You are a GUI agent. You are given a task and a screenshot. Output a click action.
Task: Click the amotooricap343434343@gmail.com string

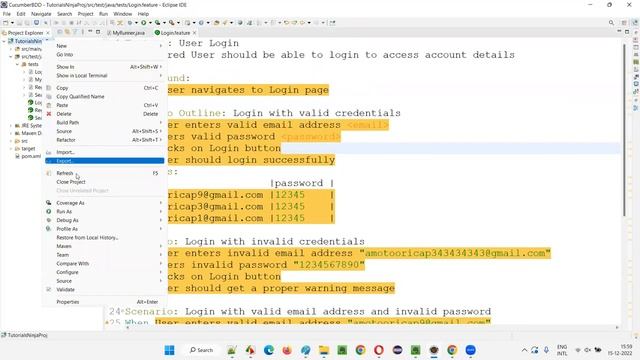click(455, 253)
